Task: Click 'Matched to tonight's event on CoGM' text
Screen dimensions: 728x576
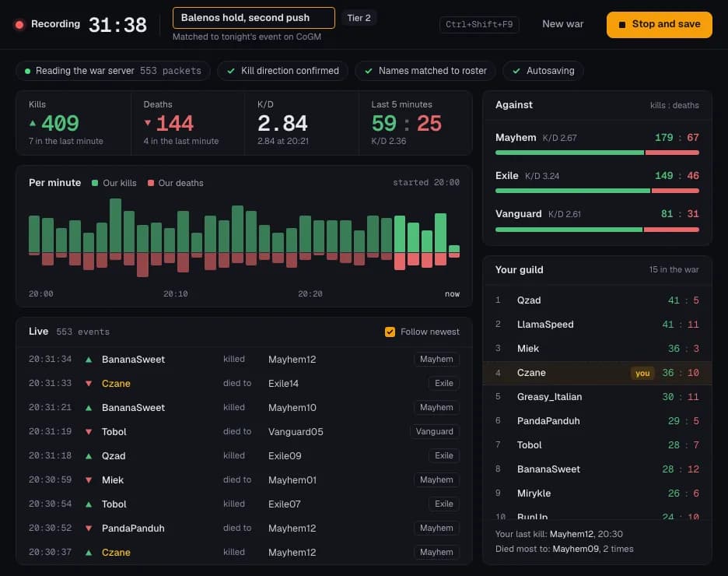Action: tap(247, 37)
